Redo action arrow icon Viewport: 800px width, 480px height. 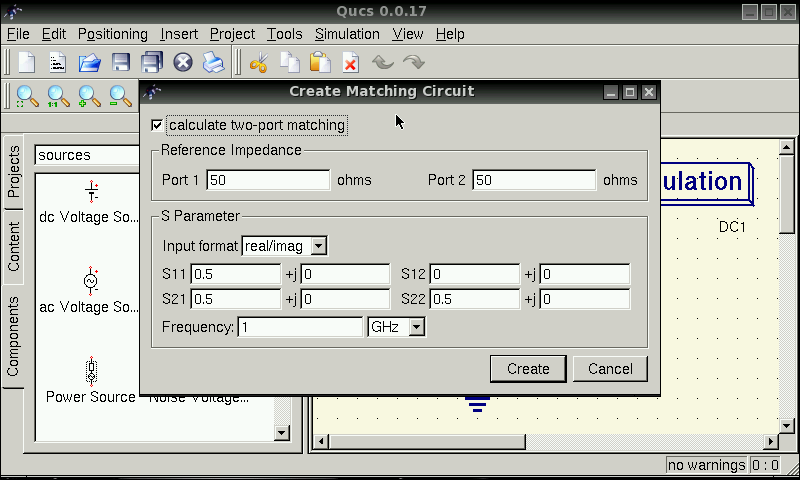414,62
